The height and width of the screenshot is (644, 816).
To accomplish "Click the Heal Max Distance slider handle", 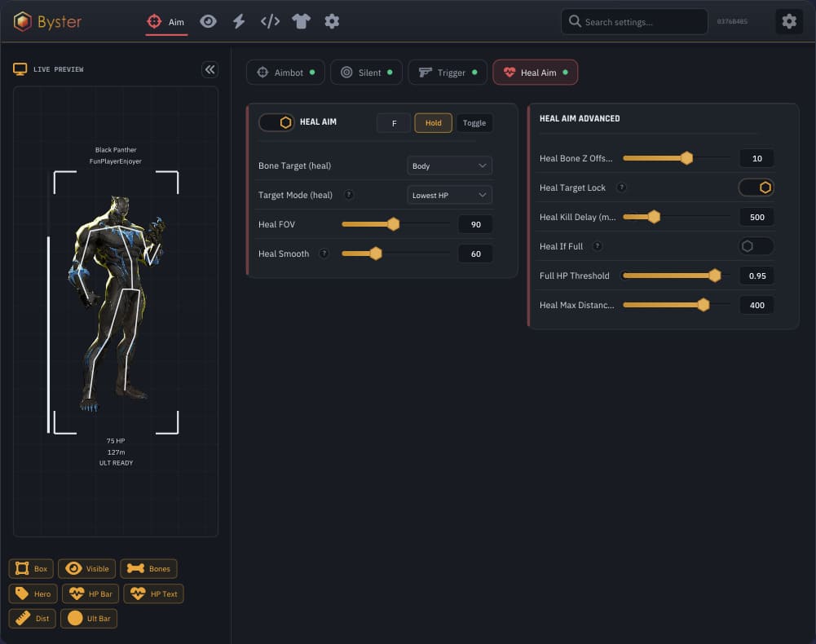I will [704, 305].
